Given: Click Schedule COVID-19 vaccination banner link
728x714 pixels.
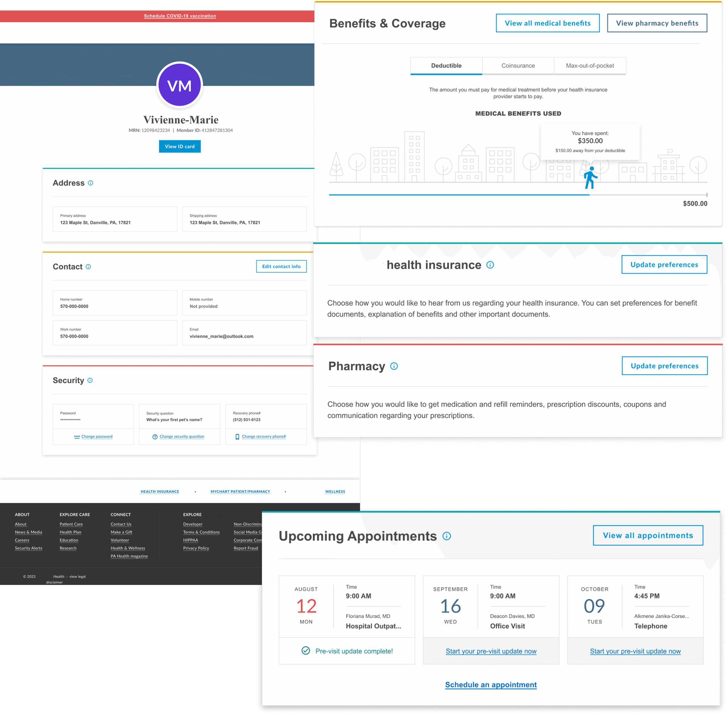Looking at the screenshot, I should 180,16.
